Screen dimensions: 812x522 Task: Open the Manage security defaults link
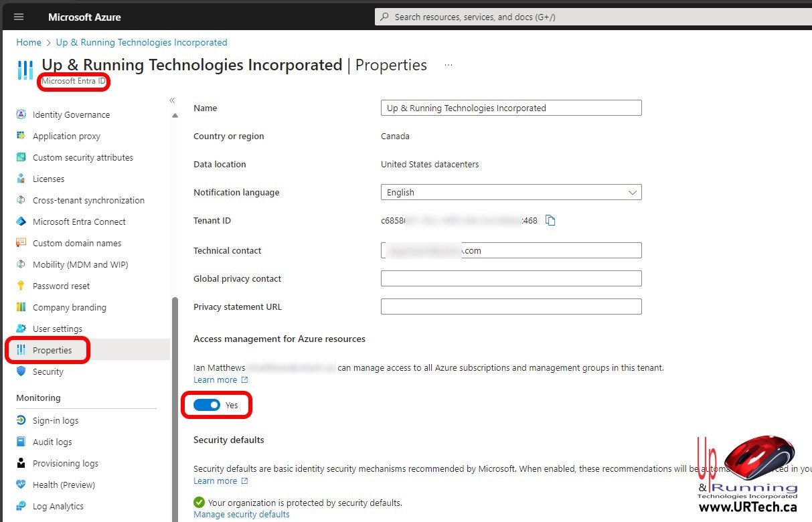pyautogui.click(x=241, y=514)
